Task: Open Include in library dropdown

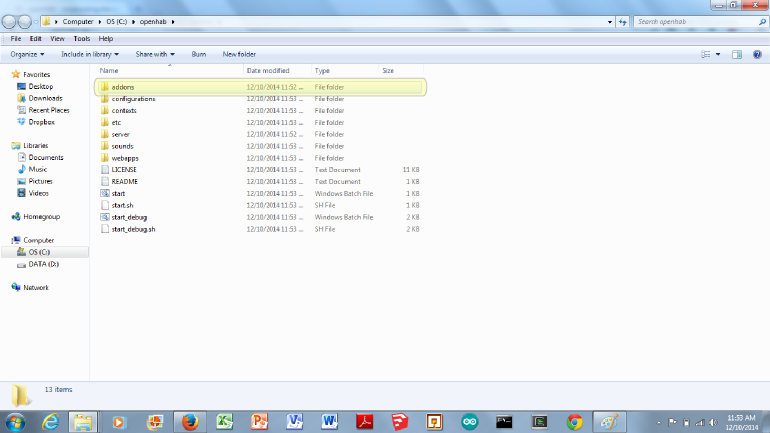Action: coord(89,54)
